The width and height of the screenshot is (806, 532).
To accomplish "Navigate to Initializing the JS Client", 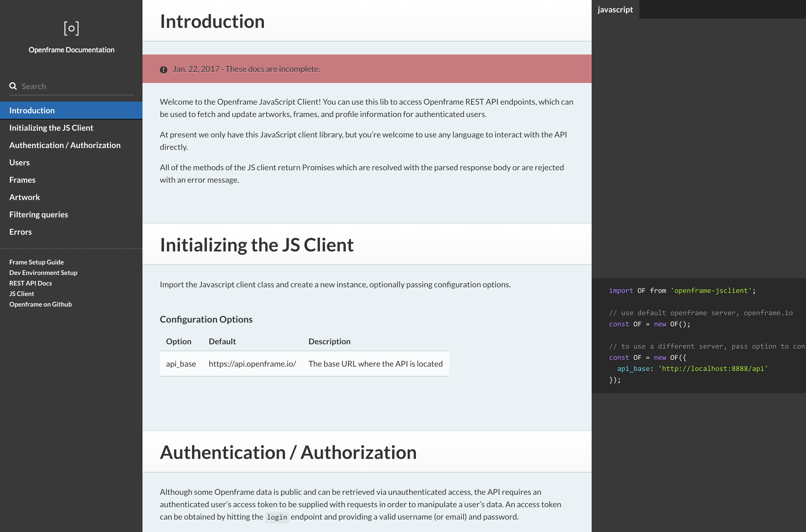I will point(51,128).
